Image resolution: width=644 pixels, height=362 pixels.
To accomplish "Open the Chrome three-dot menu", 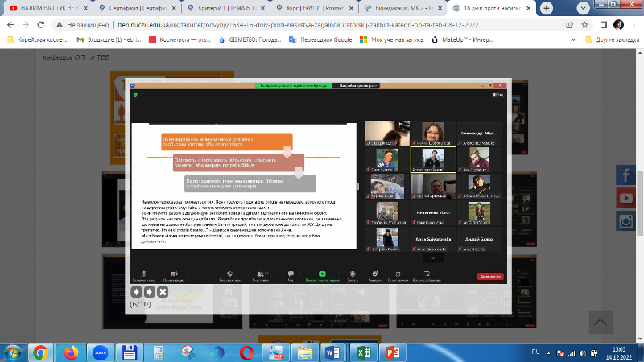I will 634,25.
